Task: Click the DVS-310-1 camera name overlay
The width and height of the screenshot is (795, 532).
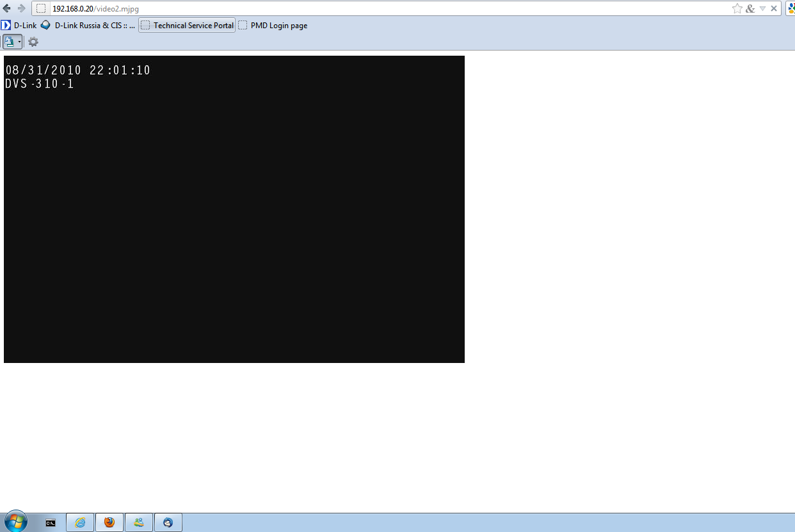Action: point(40,84)
